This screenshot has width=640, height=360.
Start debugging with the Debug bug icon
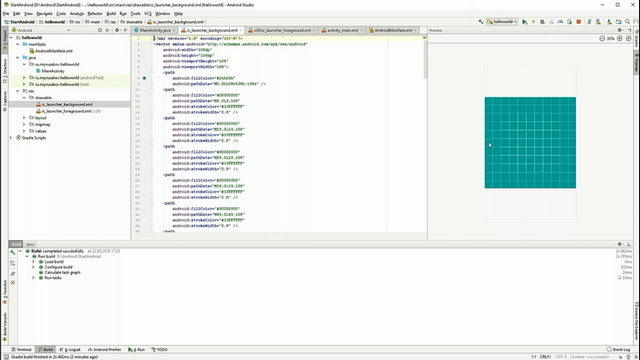pyautogui.click(x=542, y=22)
